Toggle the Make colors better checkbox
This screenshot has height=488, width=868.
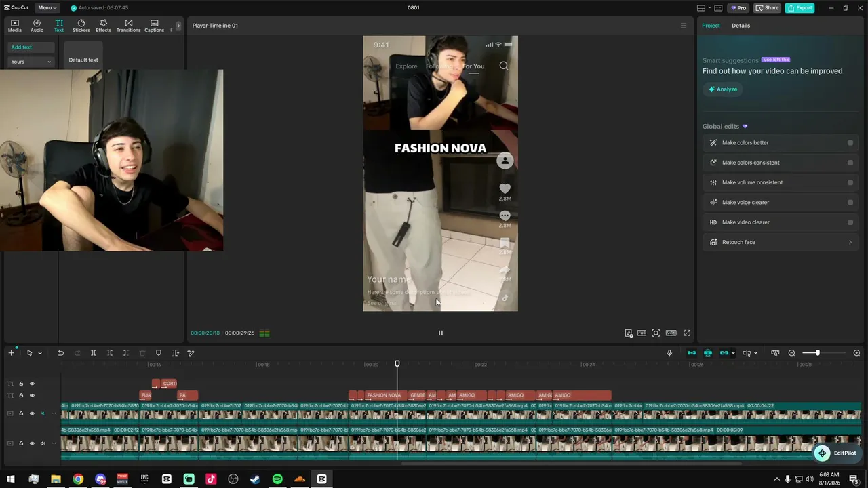tap(850, 143)
